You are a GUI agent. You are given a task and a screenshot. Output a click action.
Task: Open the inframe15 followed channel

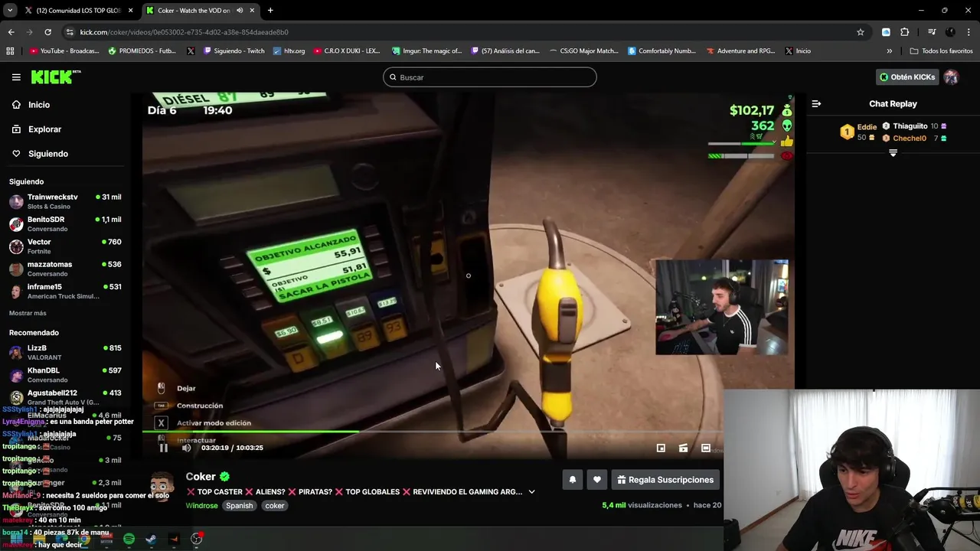pos(65,291)
